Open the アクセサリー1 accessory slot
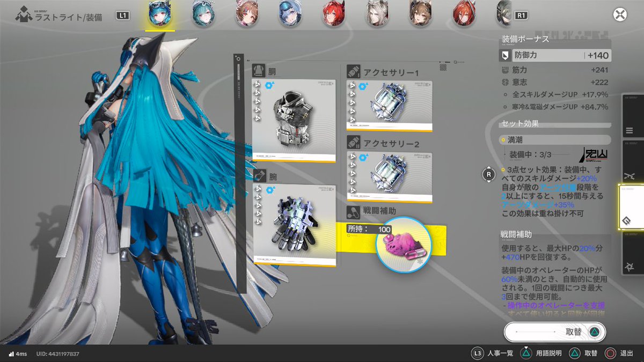 (389, 106)
